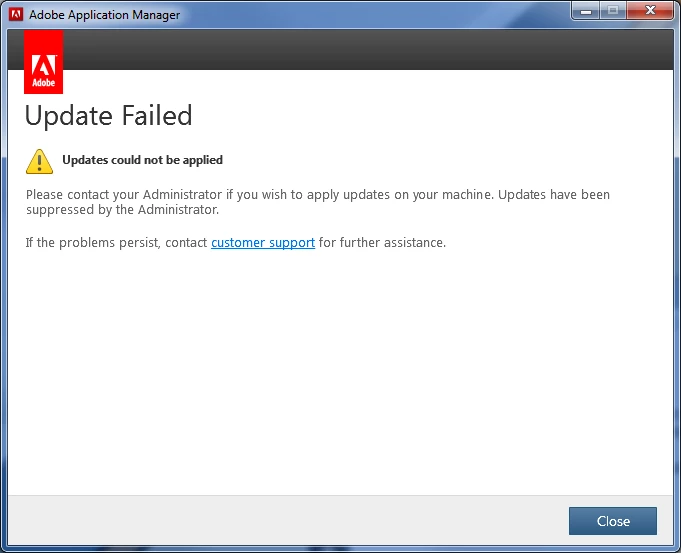Click the red Adobe logo
The image size is (681, 553).
click(x=43, y=62)
